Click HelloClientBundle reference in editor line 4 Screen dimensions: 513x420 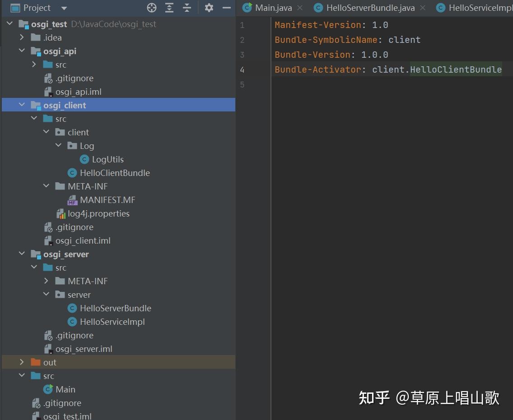click(456, 69)
